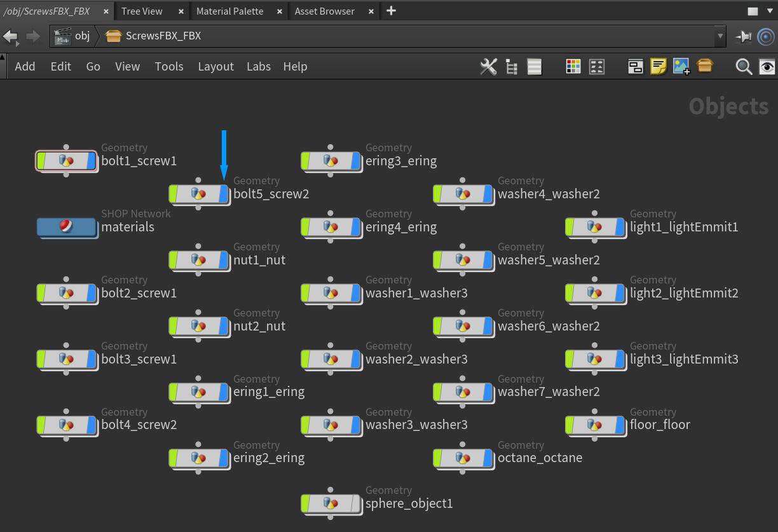
Task: Open the node color palette grid
Action: click(x=573, y=66)
